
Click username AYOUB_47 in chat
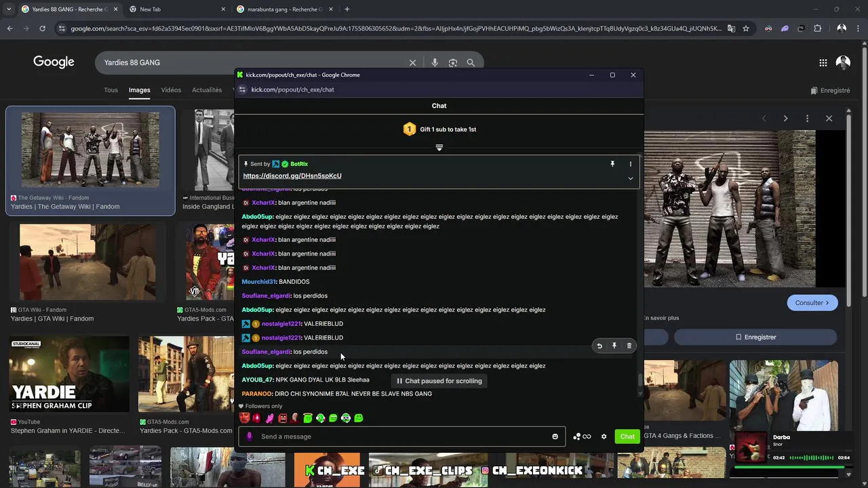[257, 380]
